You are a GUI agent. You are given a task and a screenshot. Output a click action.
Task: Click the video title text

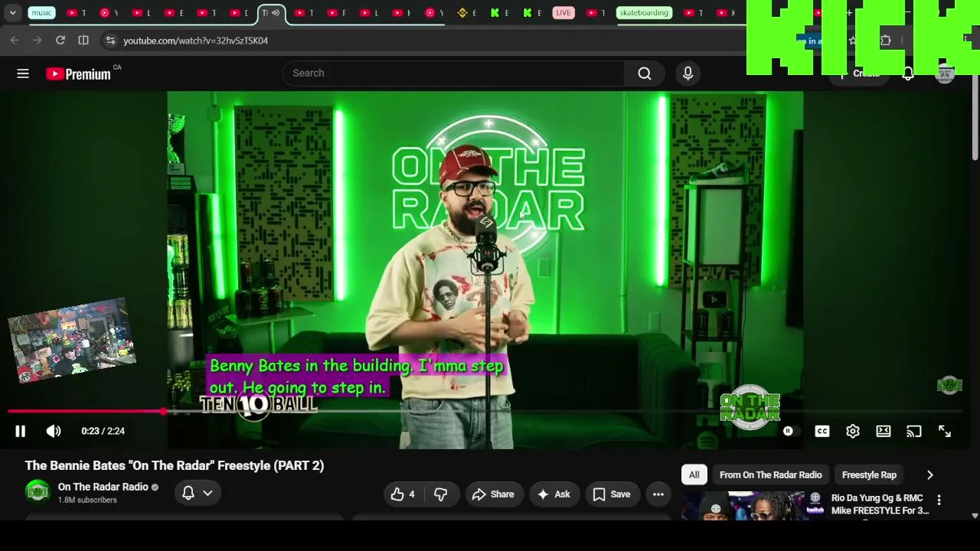pos(175,465)
